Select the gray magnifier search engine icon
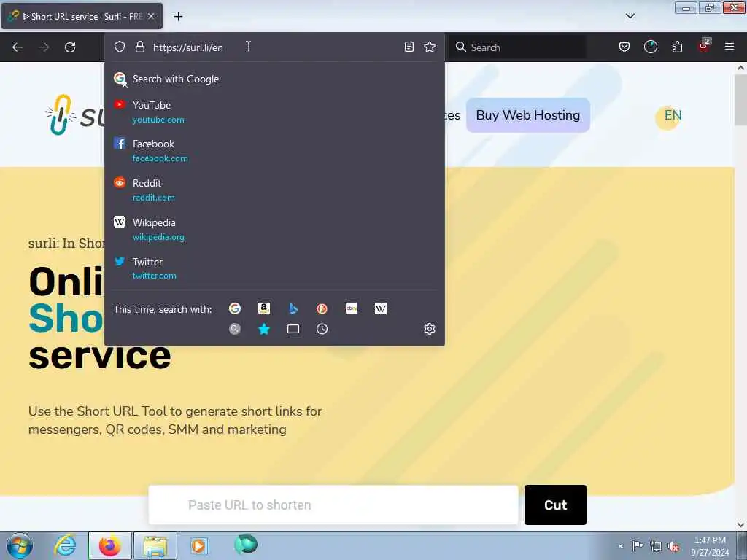This screenshot has width=747, height=560. 235,329
